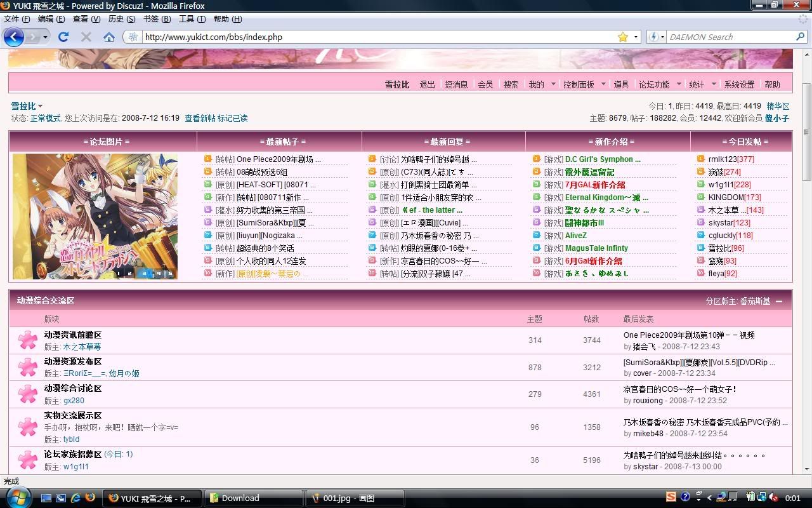Show hidden system tray icons
The height and width of the screenshot is (508, 812).
click(x=709, y=497)
